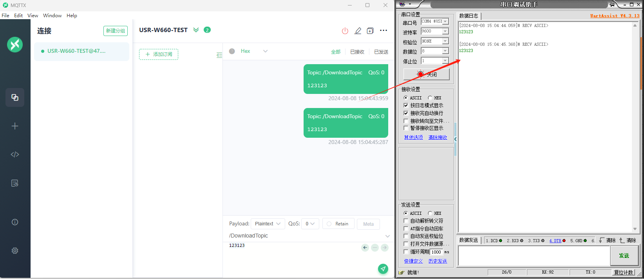Image resolution: width=644 pixels, height=279 pixels.
Task: Open the scripts code icon in sidebar
Action: point(15,155)
